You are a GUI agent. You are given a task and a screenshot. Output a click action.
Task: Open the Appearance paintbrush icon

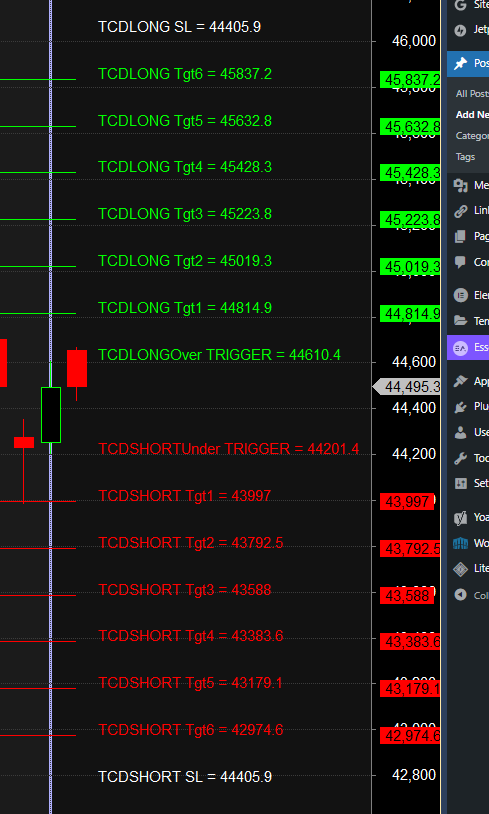point(460,381)
